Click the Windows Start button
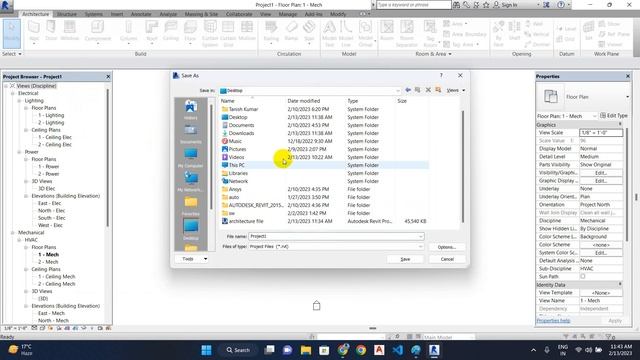The image size is (640, 360). click(x=207, y=350)
